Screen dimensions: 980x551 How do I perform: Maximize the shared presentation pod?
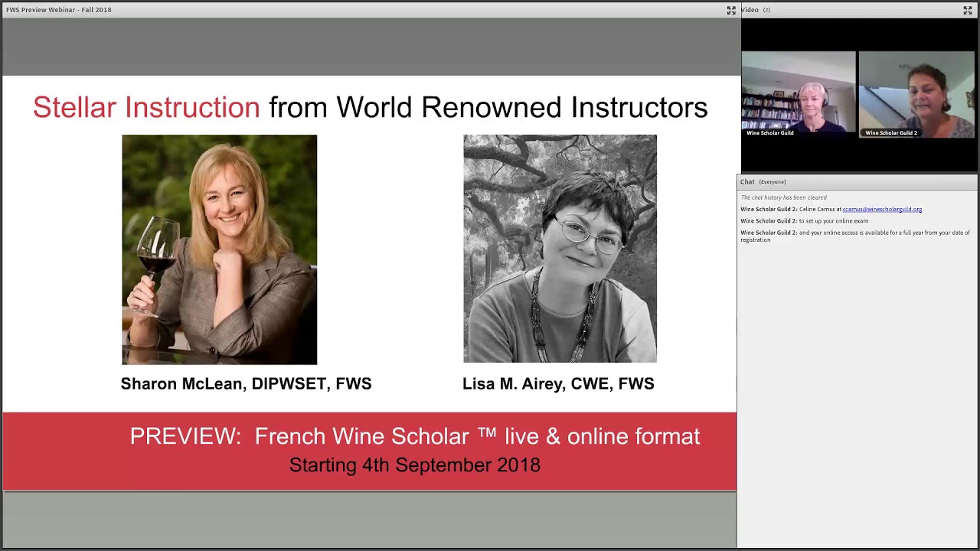click(x=731, y=10)
